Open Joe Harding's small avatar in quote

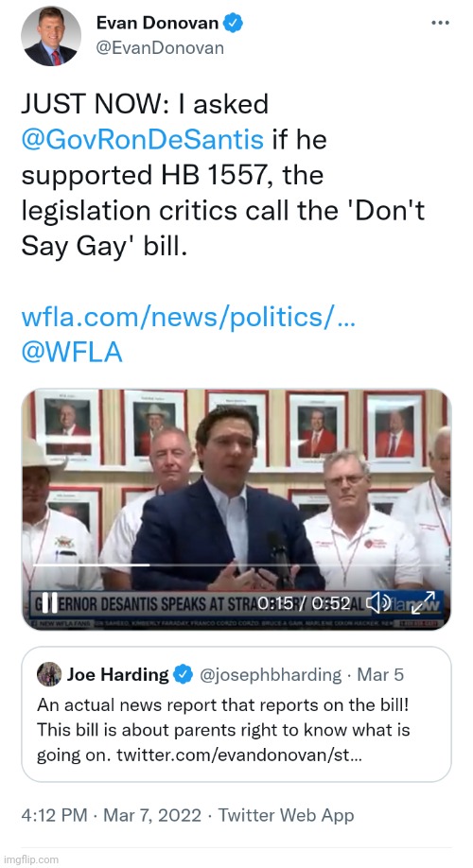click(49, 674)
